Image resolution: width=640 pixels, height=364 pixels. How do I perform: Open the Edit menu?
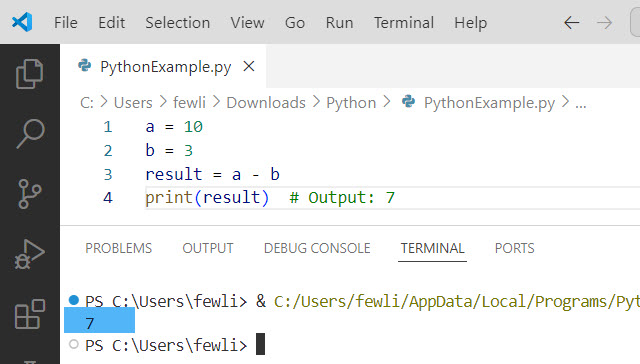pyautogui.click(x=111, y=22)
